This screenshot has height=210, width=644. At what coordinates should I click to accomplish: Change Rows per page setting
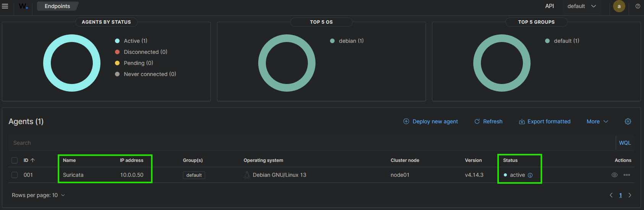coord(38,195)
